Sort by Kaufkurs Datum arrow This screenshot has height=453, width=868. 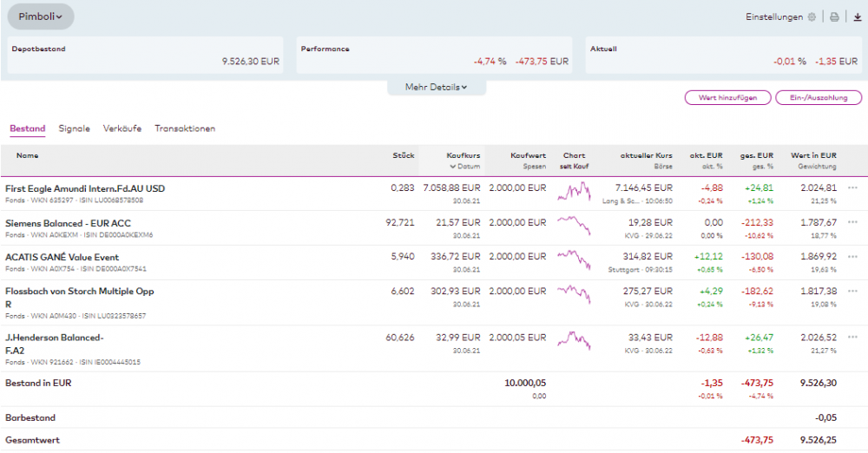452,166
